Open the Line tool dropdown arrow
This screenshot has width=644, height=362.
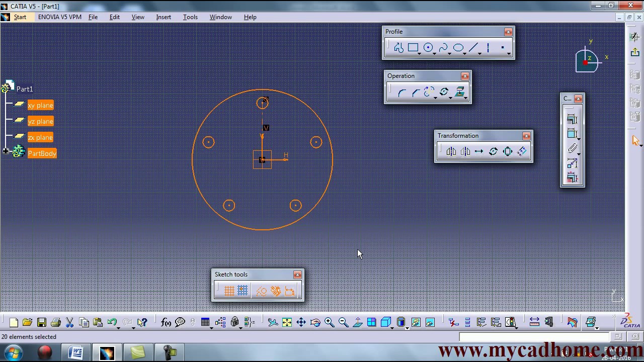click(479, 53)
